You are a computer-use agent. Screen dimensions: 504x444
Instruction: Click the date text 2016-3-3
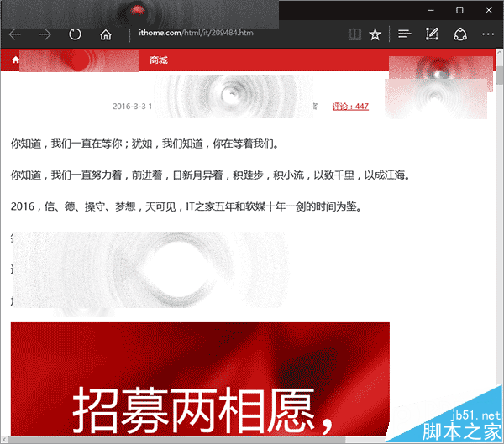pos(129,107)
